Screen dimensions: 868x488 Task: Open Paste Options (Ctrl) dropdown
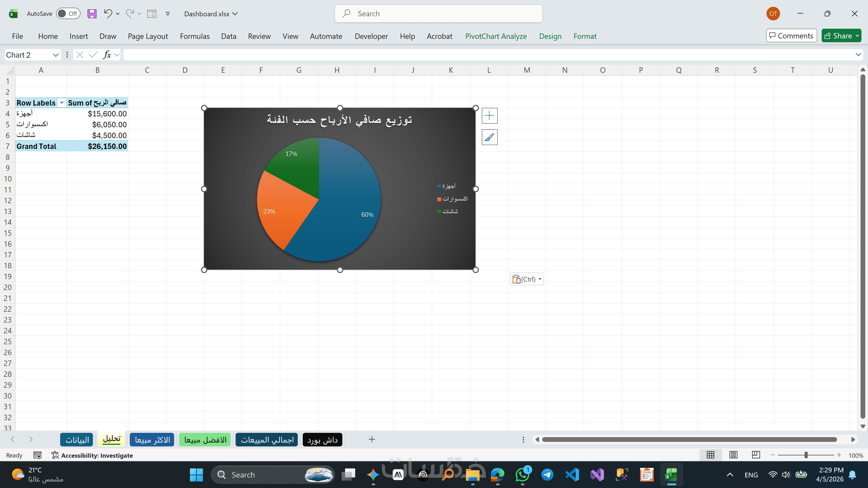[526, 279]
